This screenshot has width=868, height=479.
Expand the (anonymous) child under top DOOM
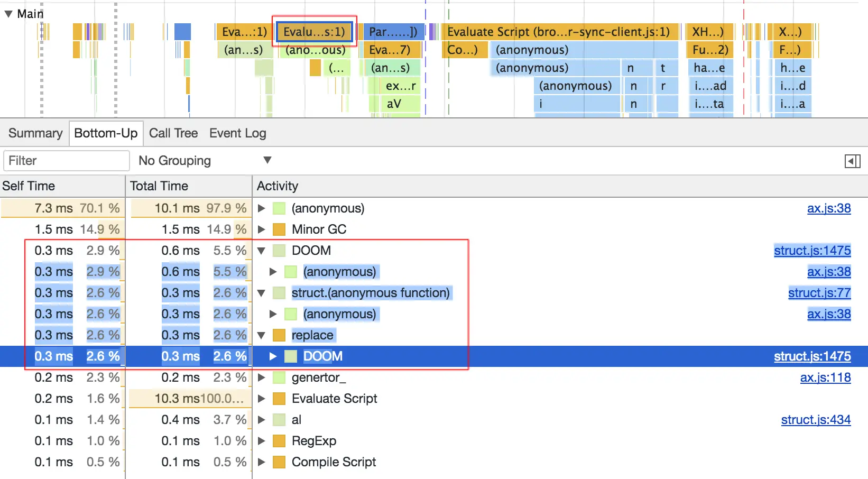(273, 272)
